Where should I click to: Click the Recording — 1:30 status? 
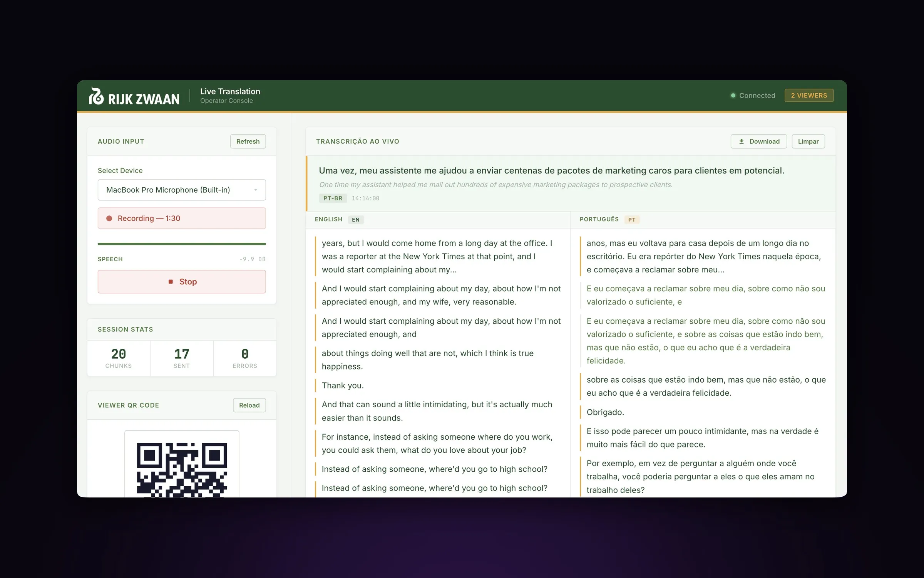[x=182, y=218]
